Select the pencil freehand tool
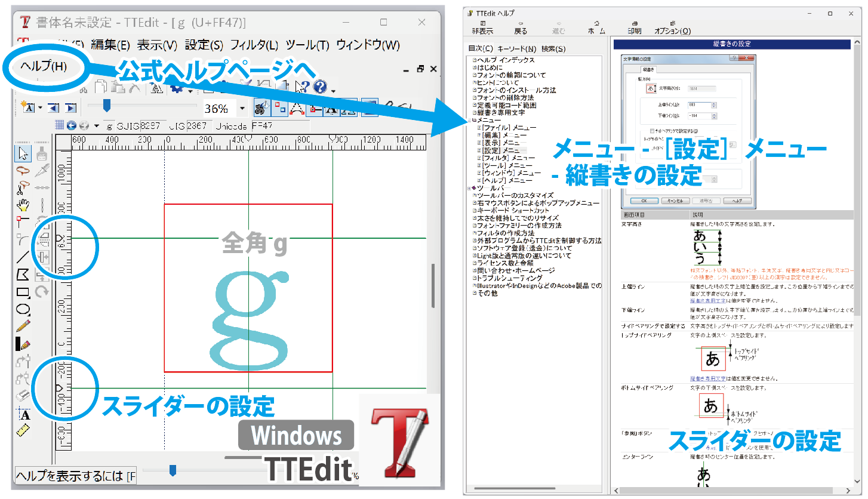This screenshot has height=499, width=868. (23, 326)
